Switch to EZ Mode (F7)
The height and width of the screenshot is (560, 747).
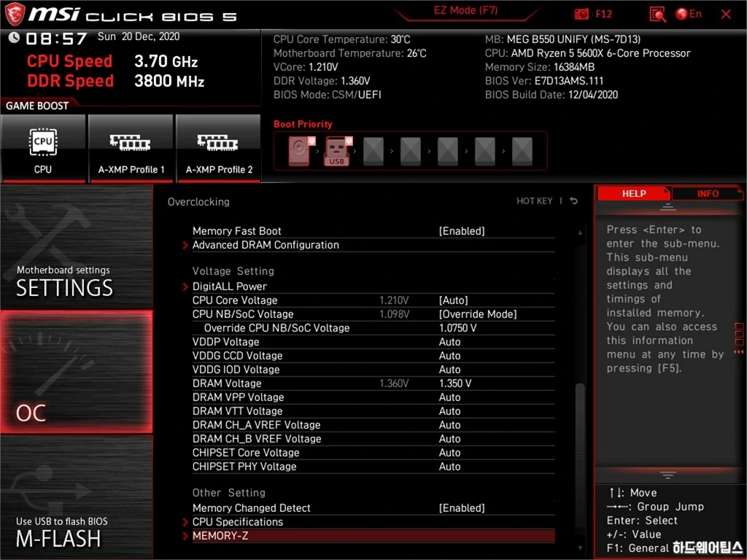(466, 10)
